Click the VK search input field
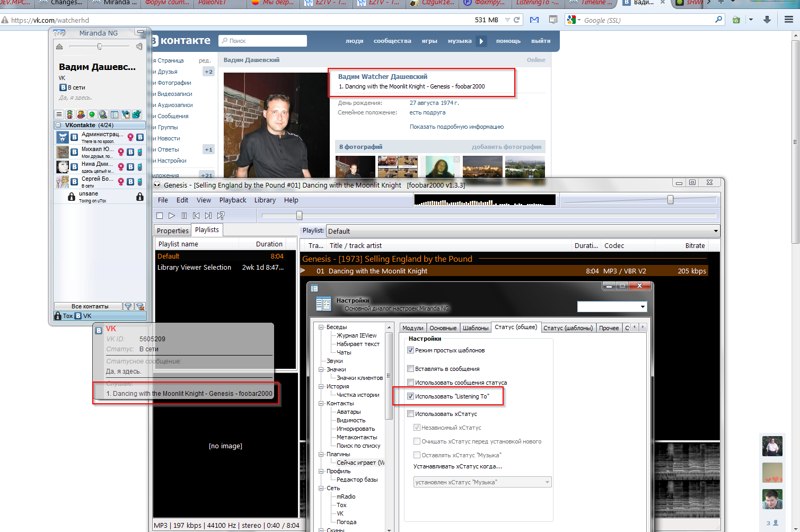 pyautogui.click(x=263, y=41)
